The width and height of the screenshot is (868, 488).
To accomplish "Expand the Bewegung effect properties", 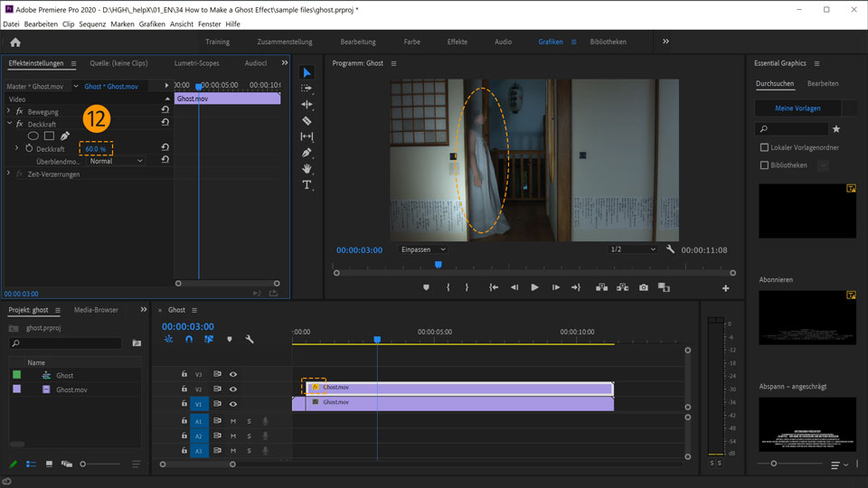I will 10,111.
